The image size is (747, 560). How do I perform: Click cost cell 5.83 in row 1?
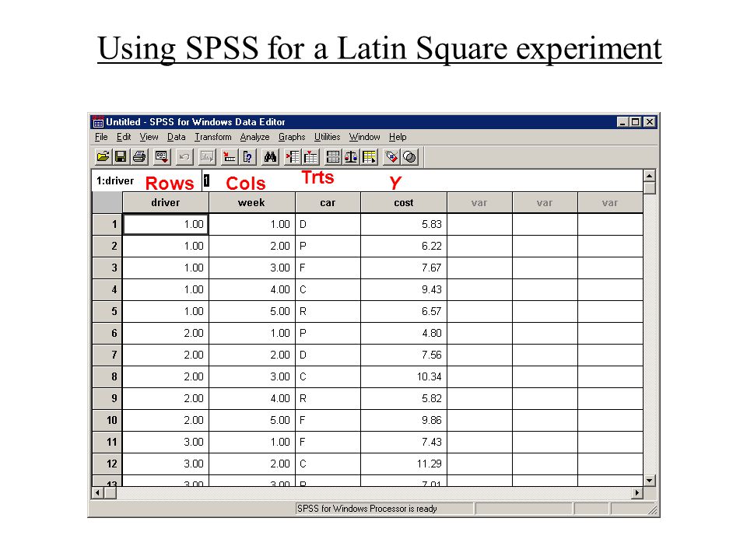(404, 224)
